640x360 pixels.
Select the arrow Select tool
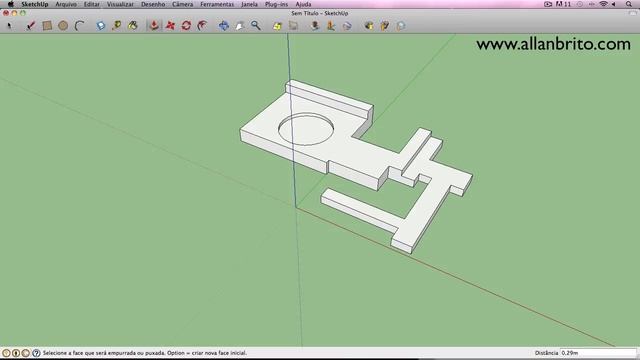click(9, 26)
